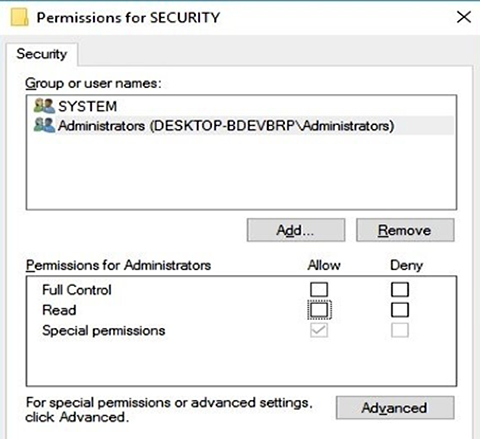Viewport: 480px width, 439px height.
Task: Check Allow for Full Control
Action: [x=319, y=289]
